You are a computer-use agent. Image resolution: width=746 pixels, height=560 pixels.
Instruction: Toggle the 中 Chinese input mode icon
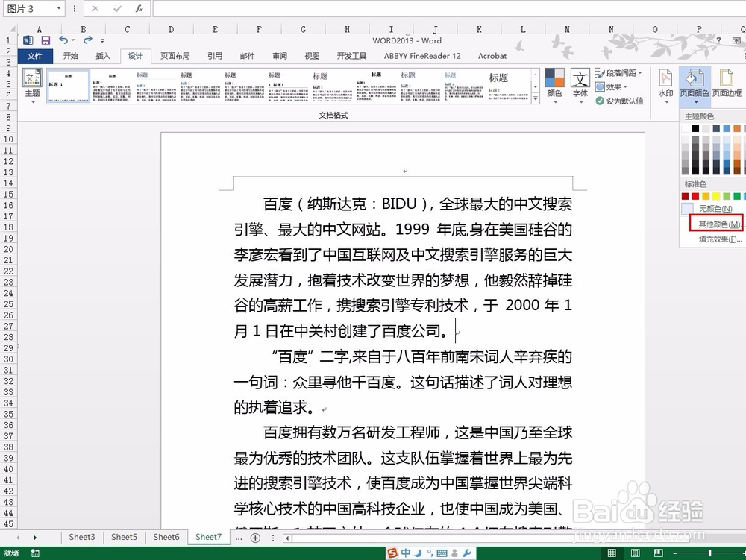click(406, 553)
